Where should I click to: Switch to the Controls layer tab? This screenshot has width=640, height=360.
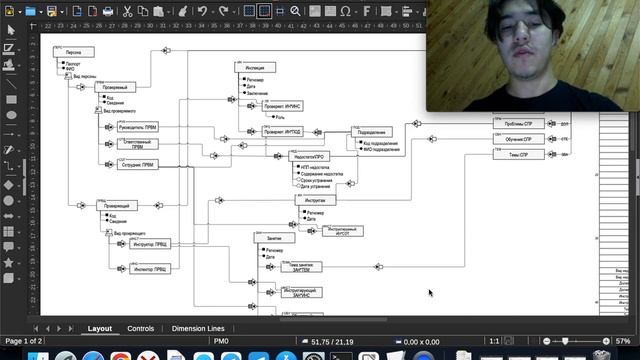pyautogui.click(x=140, y=329)
